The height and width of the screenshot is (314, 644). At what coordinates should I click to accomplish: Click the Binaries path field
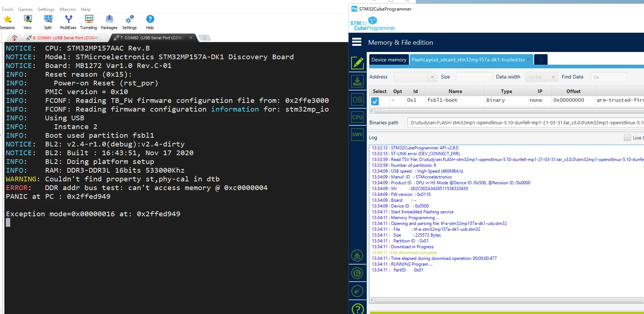coord(525,123)
